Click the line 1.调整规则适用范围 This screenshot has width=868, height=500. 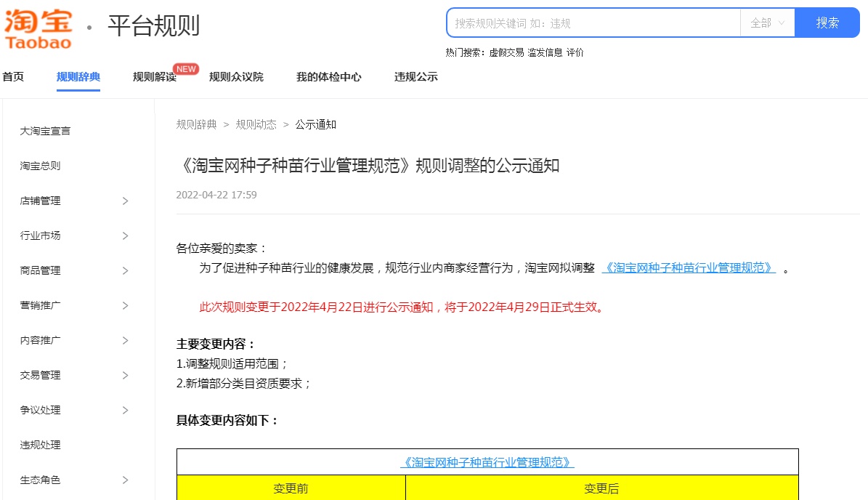[232, 364]
